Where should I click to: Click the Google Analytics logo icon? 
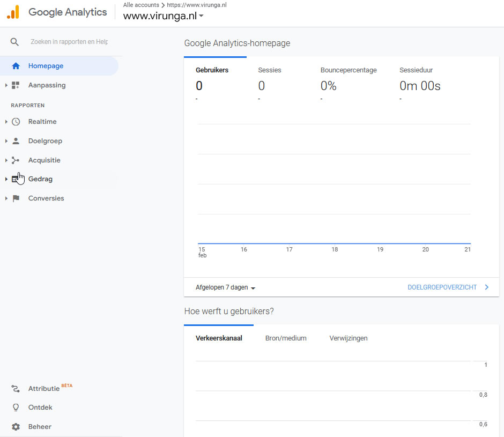pyautogui.click(x=13, y=12)
